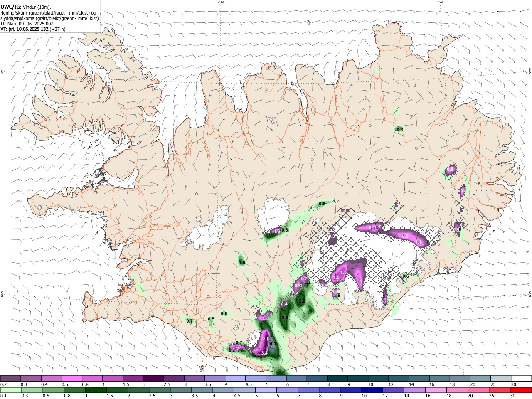
Task: Click the '30' label on the snow scale
Action: (x=514, y=384)
